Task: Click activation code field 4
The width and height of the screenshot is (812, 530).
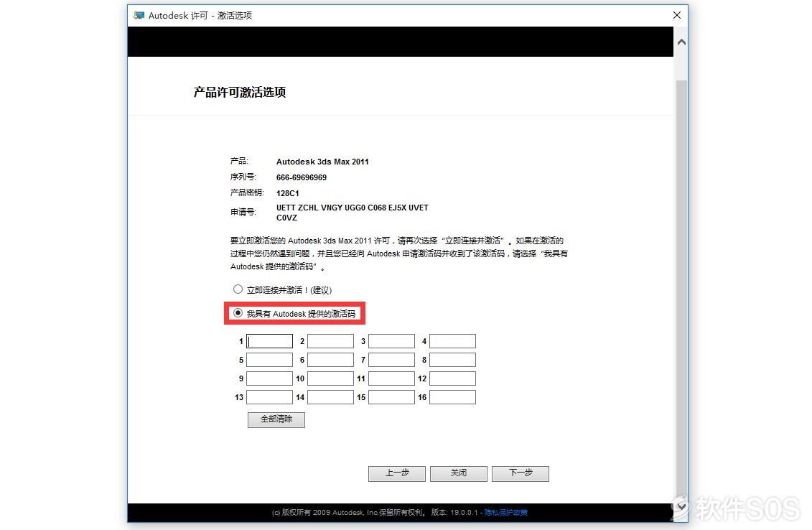Action: 452,341
